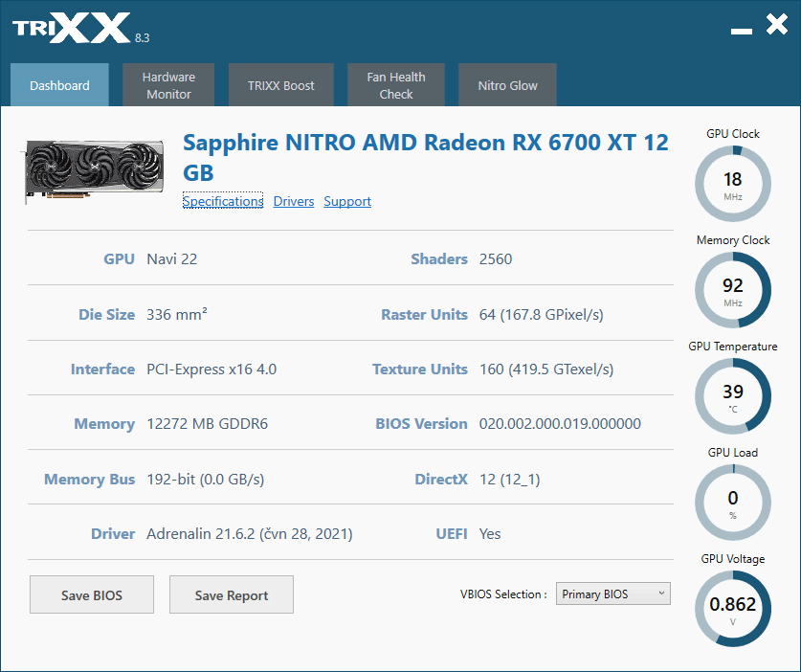Click the GPU Clock gauge

tap(732, 184)
